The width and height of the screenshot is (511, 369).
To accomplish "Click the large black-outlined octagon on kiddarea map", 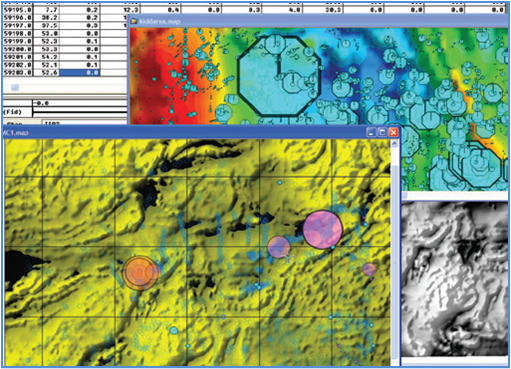I will (x=279, y=76).
